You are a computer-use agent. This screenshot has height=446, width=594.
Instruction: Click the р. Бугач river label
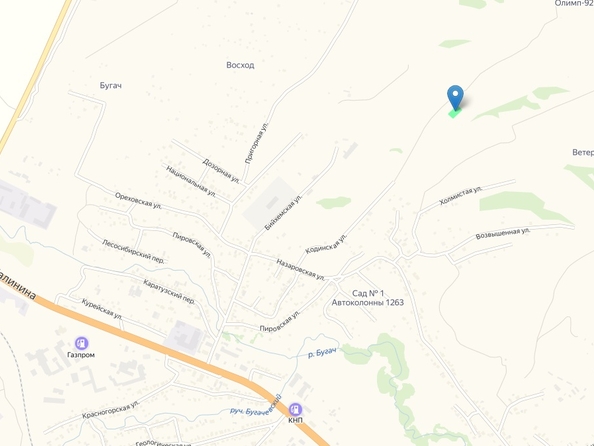322,353
